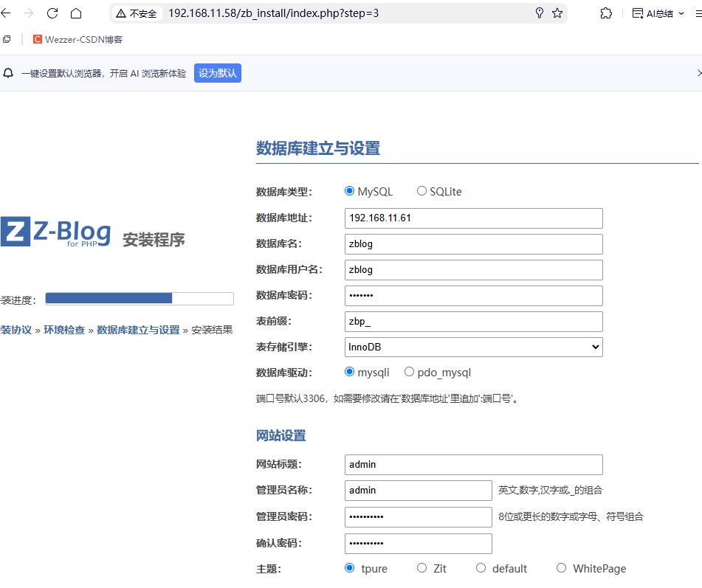This screenshot has height=588, width=702.
Task: Click the 数据库密码 password field
Action: [474, 296]
